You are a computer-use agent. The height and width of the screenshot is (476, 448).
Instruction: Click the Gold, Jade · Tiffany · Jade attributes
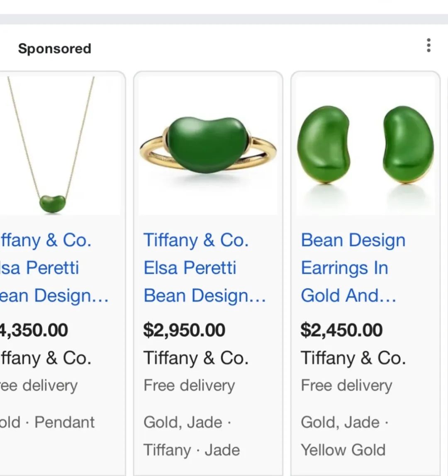[192, 436]
